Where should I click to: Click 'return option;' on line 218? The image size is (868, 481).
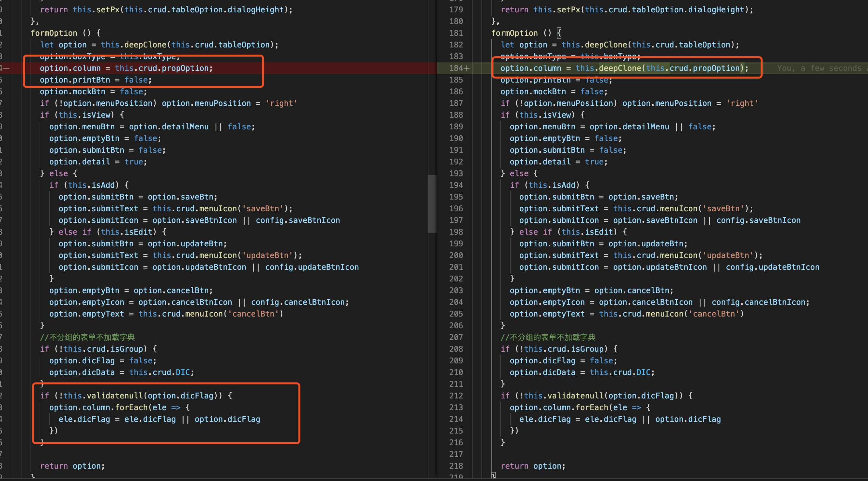533,466
